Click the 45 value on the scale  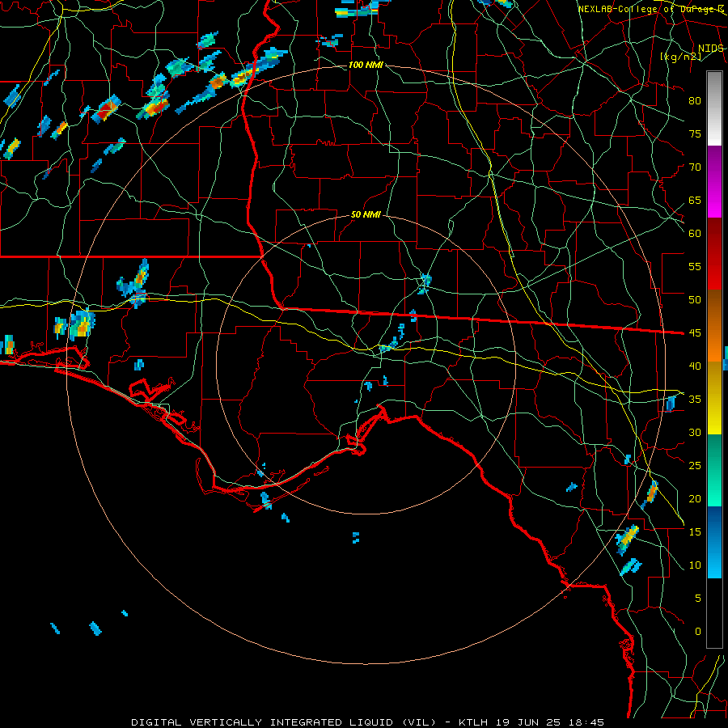pos(695,333)
